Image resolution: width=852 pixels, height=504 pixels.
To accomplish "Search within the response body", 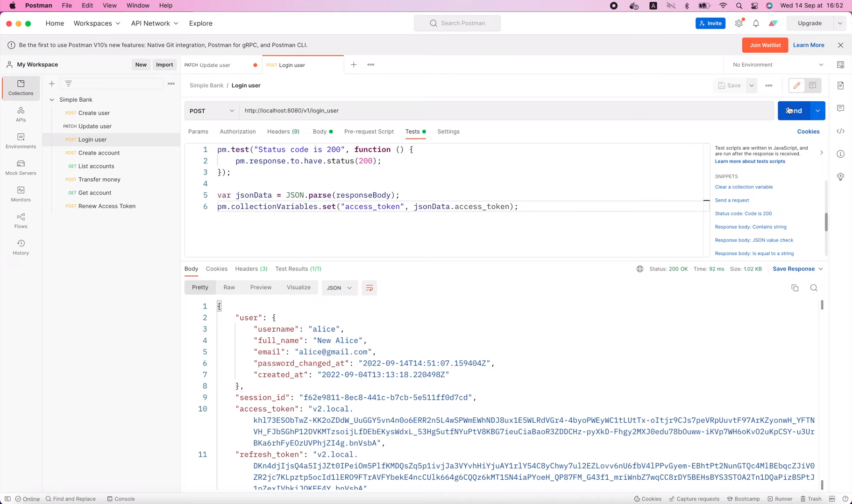I will 814,288.
